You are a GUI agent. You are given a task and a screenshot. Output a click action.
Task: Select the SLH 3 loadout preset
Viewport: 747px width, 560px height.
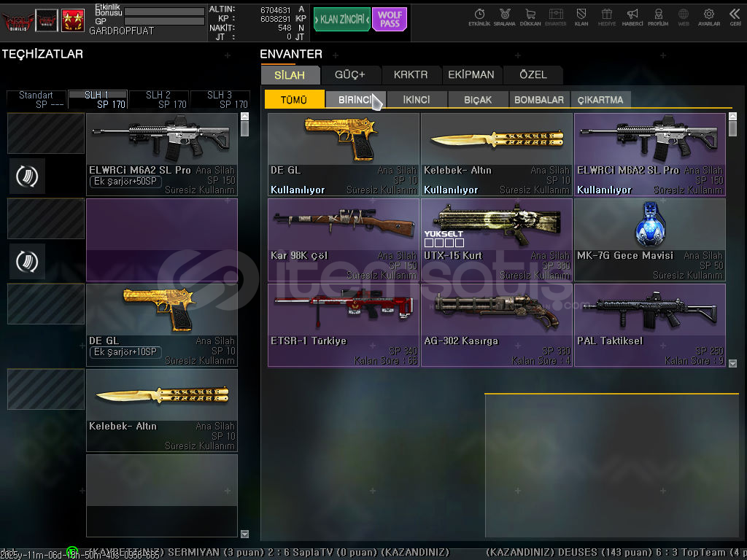coord(220,100)
